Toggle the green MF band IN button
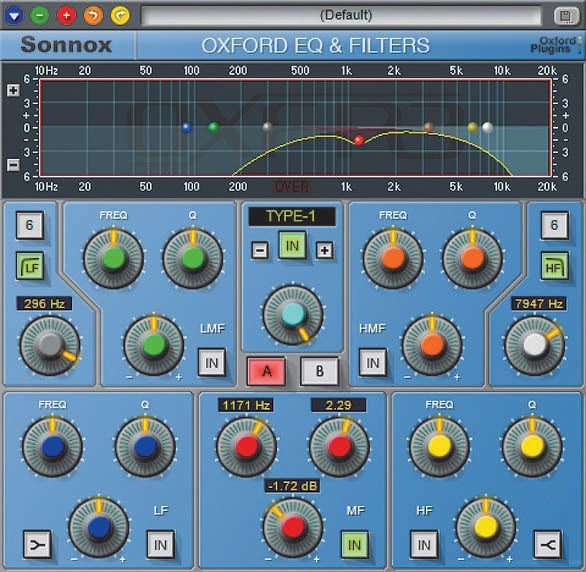The height and width of the screenshot is (572, 586). point(354,545)
